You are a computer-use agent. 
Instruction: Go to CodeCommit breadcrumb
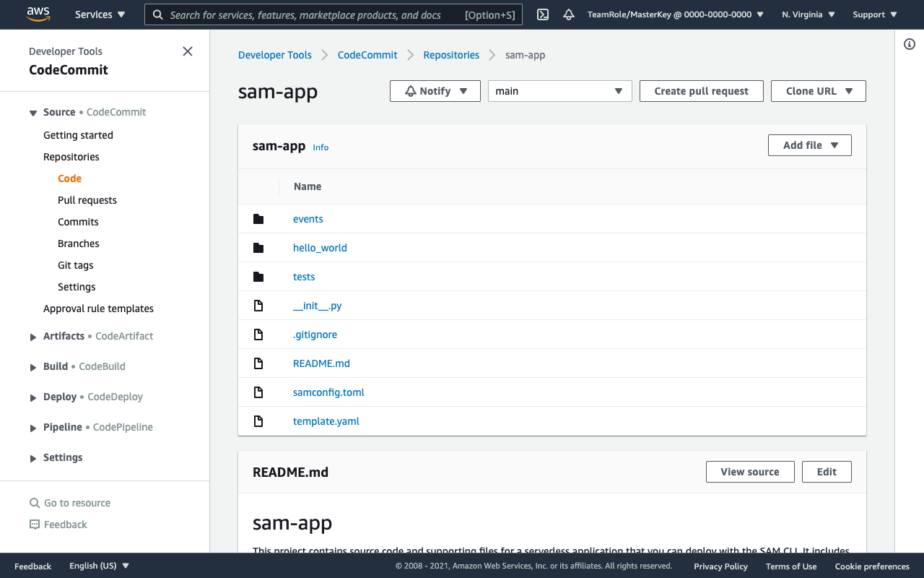[x=367, y=55]
